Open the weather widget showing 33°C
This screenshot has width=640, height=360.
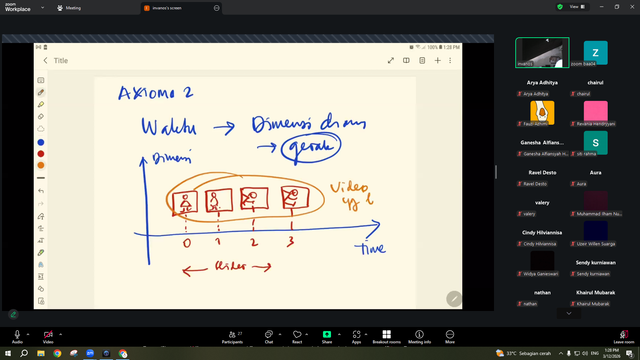523,353
